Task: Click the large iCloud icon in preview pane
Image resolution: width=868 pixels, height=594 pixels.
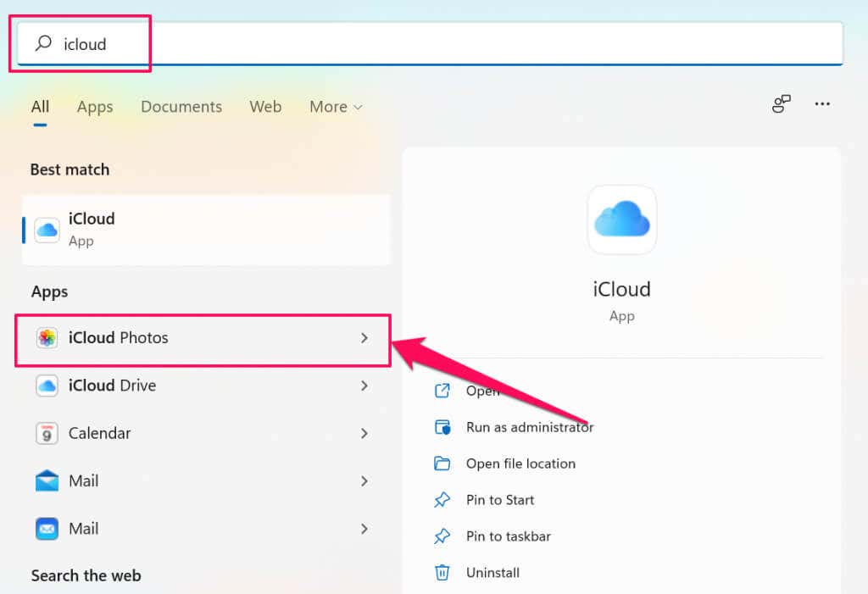Action: [x=621, y=219]
